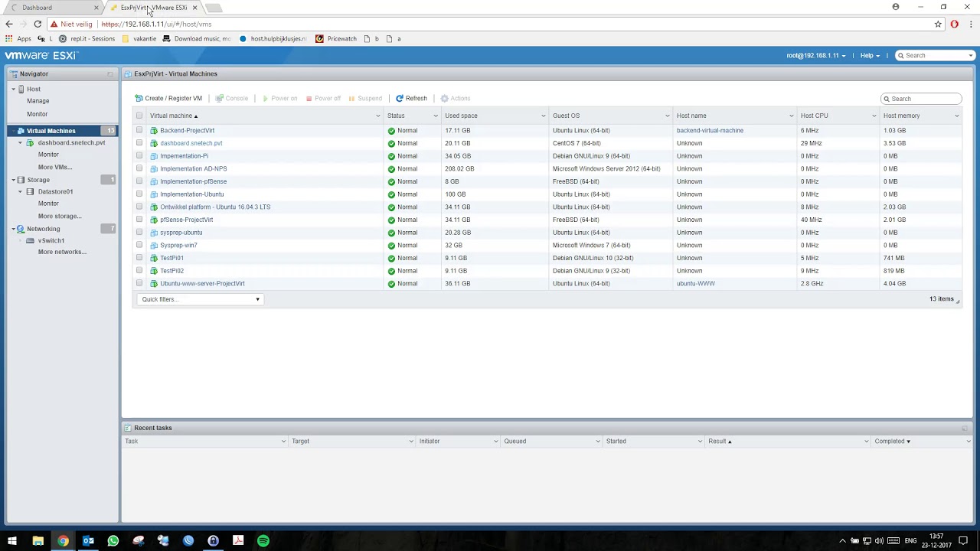This screenshot has height=551, width=980.
Task: Click the VM icon beside Backend-ProjectVirt
Action: pos(154,131)
